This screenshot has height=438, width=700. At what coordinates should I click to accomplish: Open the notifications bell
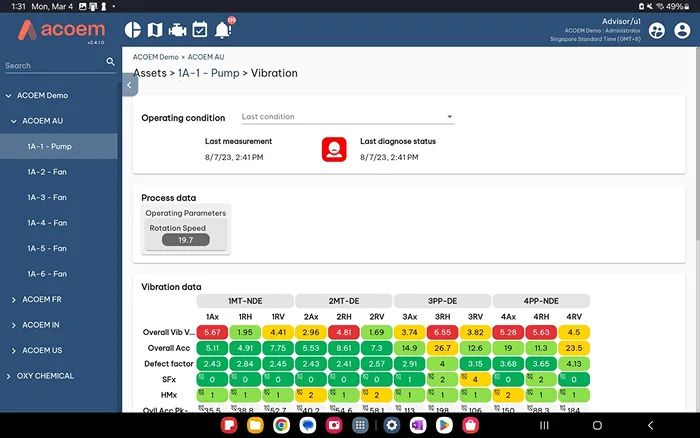tap(223, 30)
